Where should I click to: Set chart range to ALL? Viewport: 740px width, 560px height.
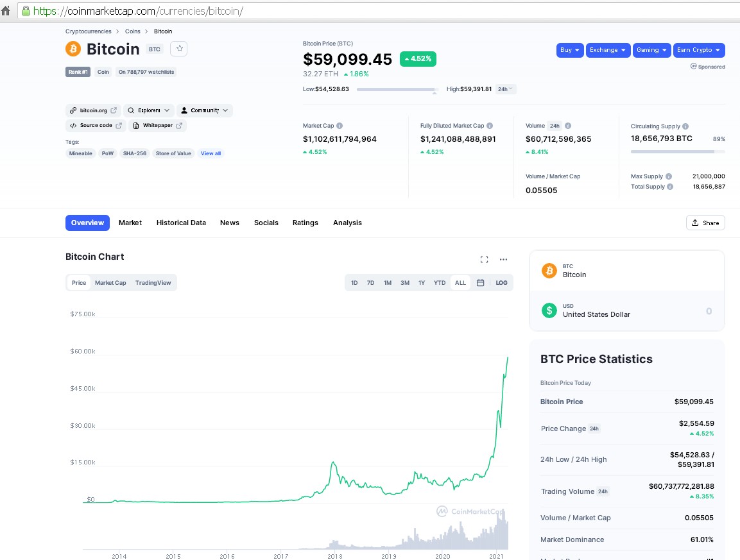pyautogui.click(x=460, y=283)
